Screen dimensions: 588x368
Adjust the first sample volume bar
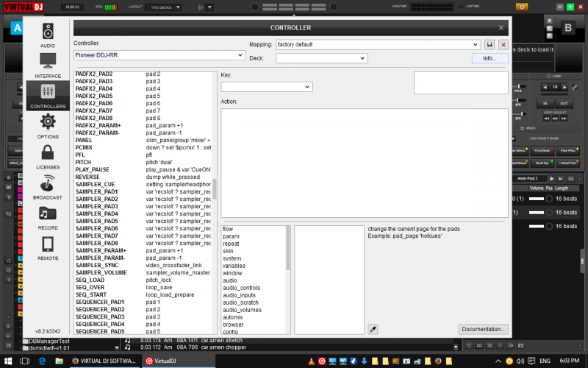537,199
